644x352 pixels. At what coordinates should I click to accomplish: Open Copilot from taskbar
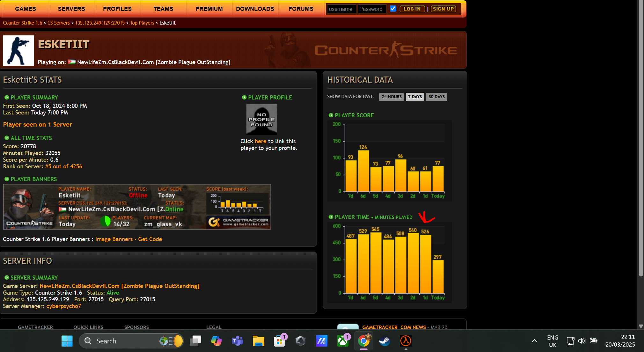tap(216, 341)
